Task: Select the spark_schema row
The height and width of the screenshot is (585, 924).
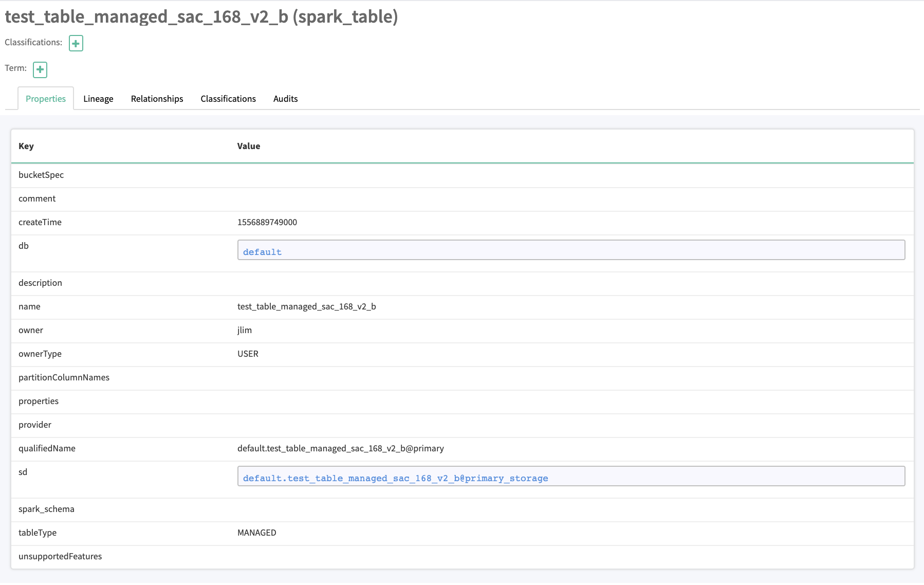Action: click(46, 509)
